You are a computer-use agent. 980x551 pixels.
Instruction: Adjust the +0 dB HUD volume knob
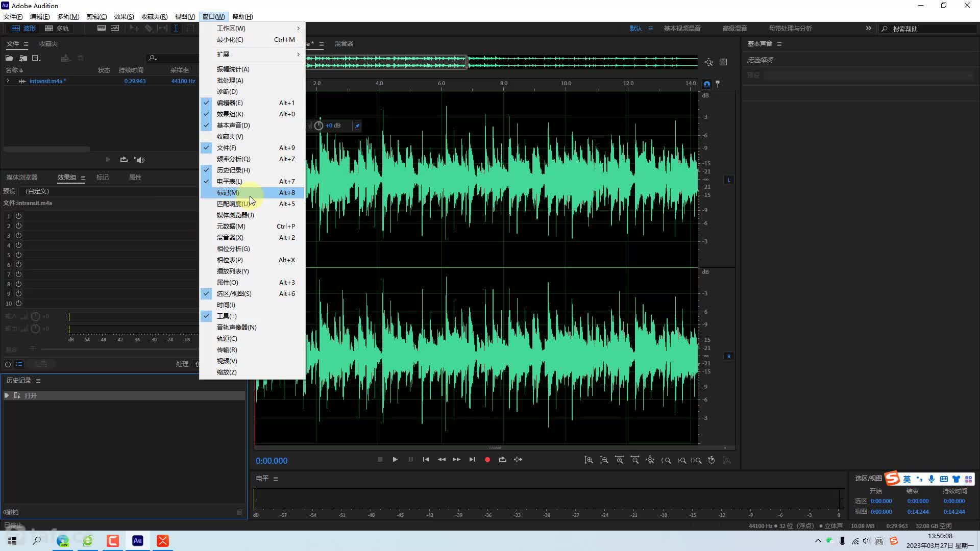(x=318, y=126)
